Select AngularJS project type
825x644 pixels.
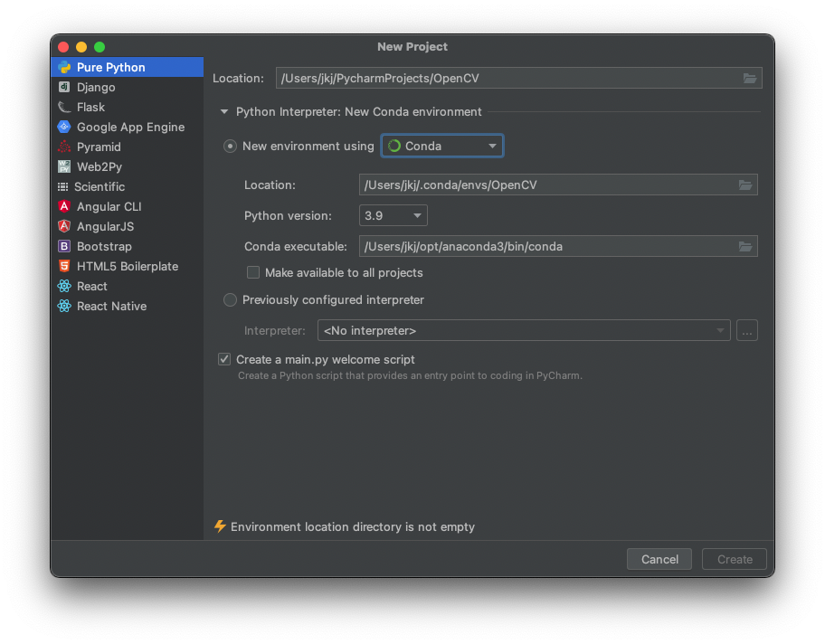(x=128, y=226)
